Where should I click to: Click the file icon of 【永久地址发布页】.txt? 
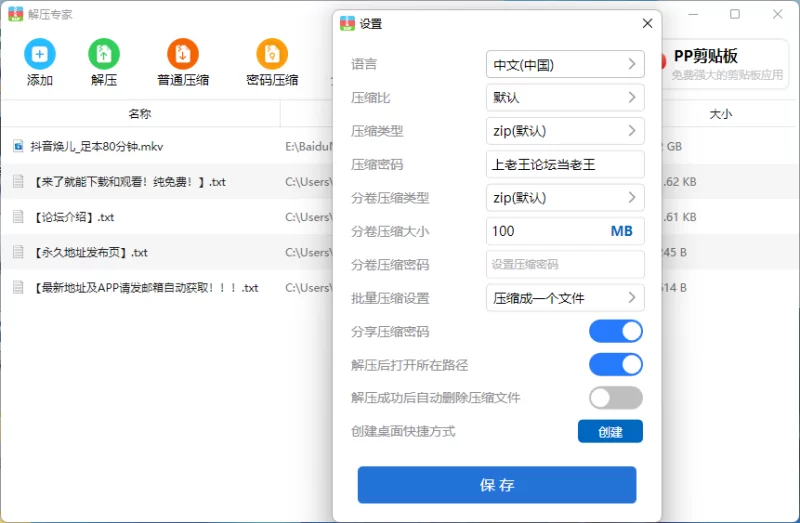pos(18,252)
